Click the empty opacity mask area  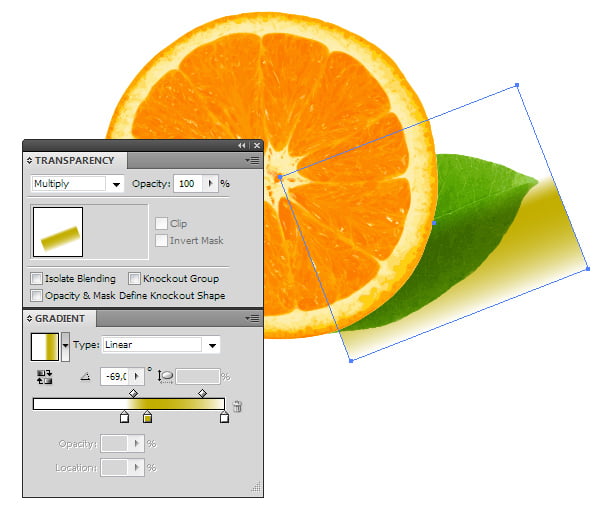point(116,232)
